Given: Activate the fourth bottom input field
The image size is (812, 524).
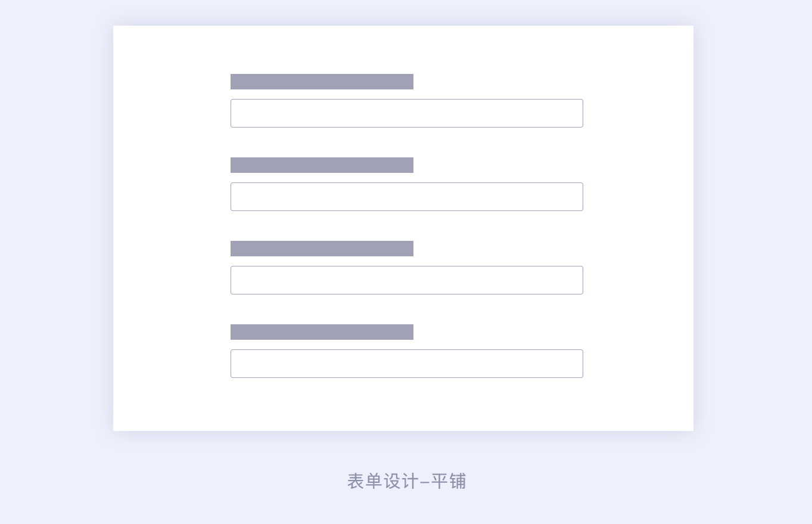Looking at the screenshot, I should tap(406, 364).
